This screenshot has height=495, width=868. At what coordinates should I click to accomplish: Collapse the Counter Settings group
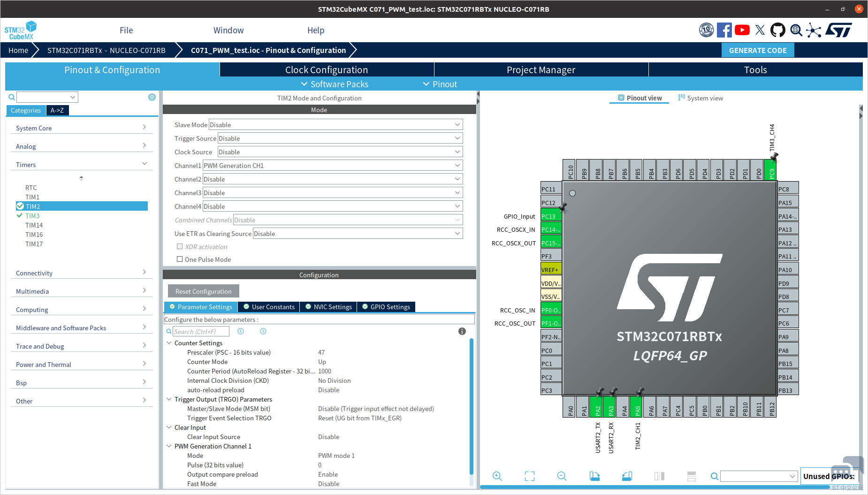pos(169,343)
